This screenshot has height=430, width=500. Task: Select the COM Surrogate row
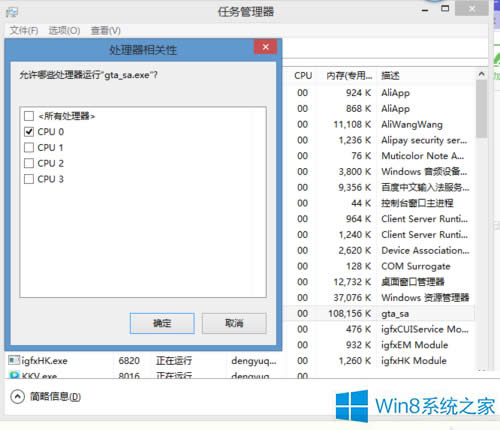coord(379,266)
